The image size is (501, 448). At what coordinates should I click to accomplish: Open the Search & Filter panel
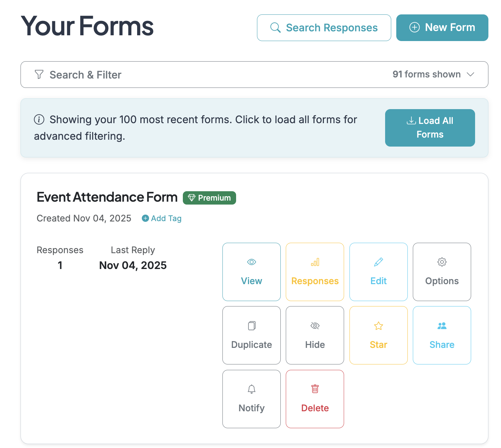86,75
